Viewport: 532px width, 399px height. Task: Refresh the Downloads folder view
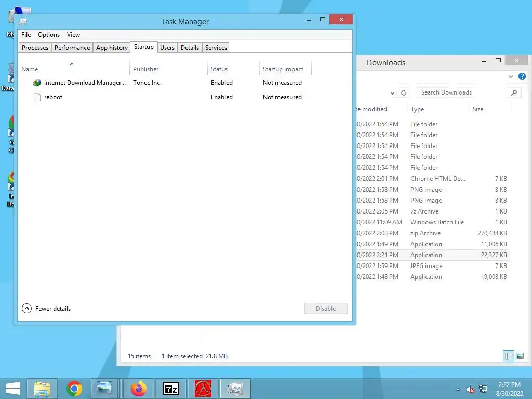click(x=404, y=92)
